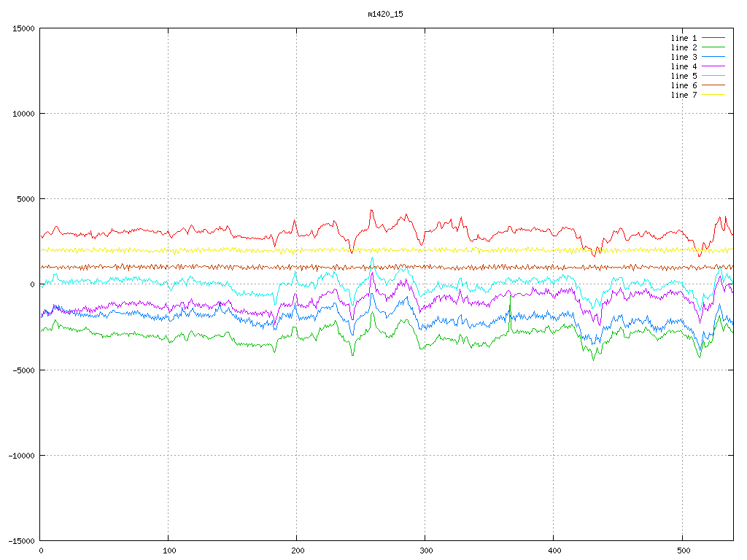Viewport: 747px width, 560px height.
Task: Click the blue line 3 legend sample
Action: (x=713, y=57)
